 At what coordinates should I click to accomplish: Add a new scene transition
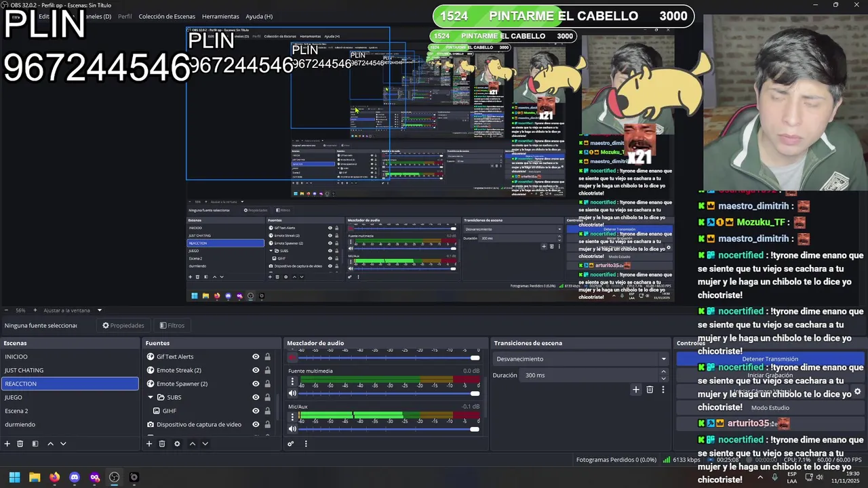tap(636, 390)
